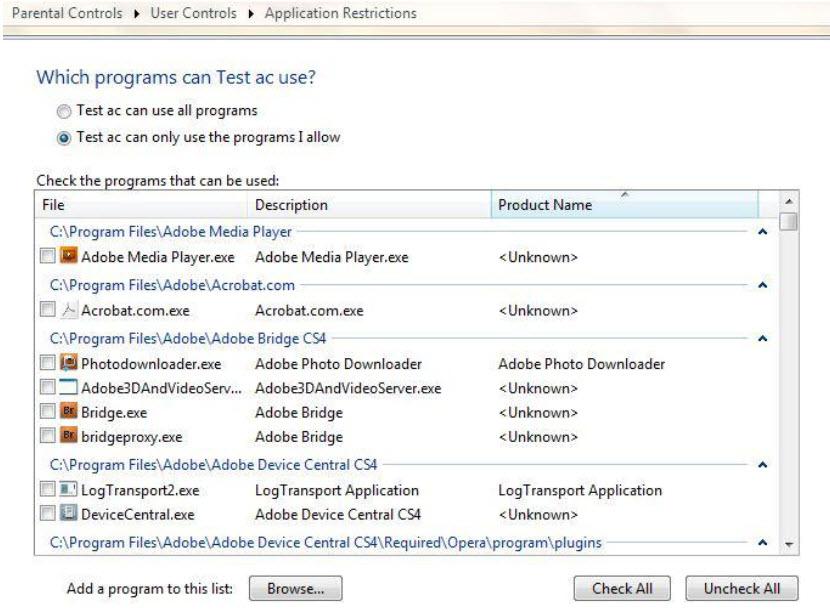Enable the DeviceCentral.exe checkbox
The image size is (830, 612).
click(x=48, y=513)
